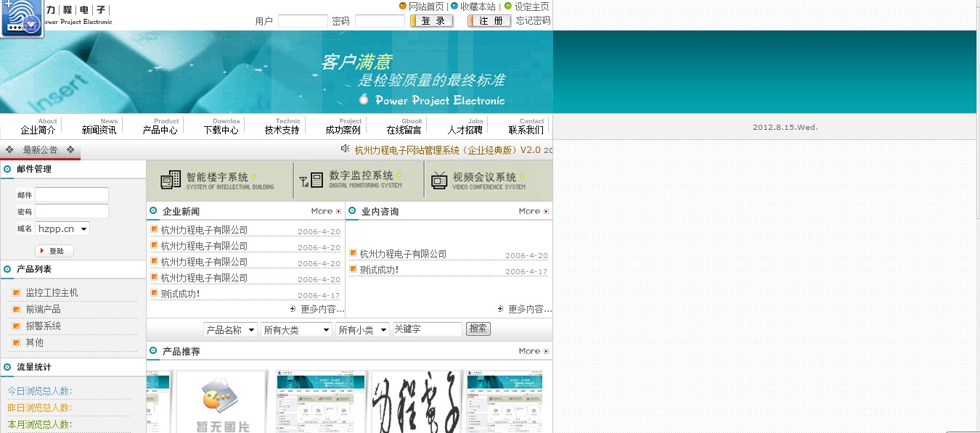Screen dimensions: 980x433
Task: Click the 注册 register button
Action: (x=490, y=21)
